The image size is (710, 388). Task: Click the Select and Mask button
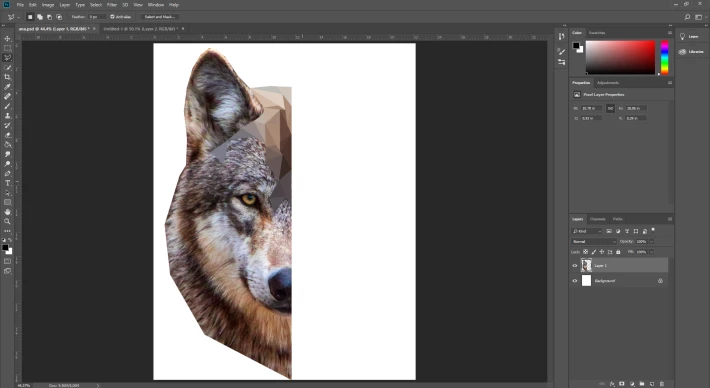(x=159, y=17)
